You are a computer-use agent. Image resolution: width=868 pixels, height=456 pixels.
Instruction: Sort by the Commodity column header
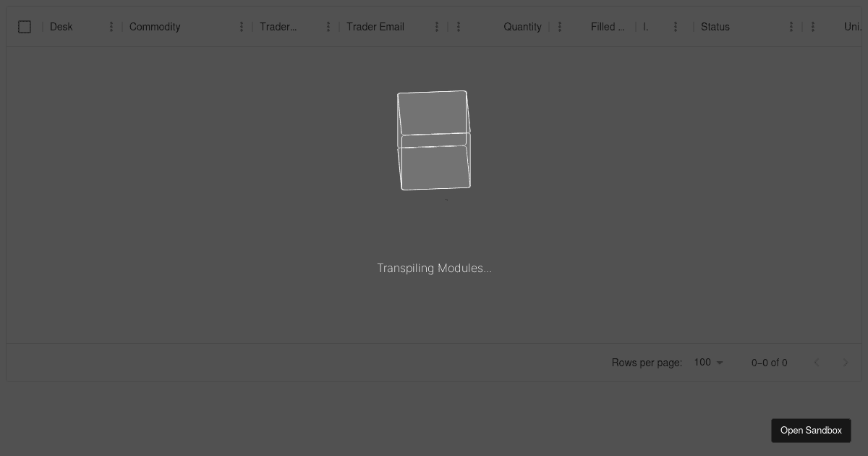[155, 27]
